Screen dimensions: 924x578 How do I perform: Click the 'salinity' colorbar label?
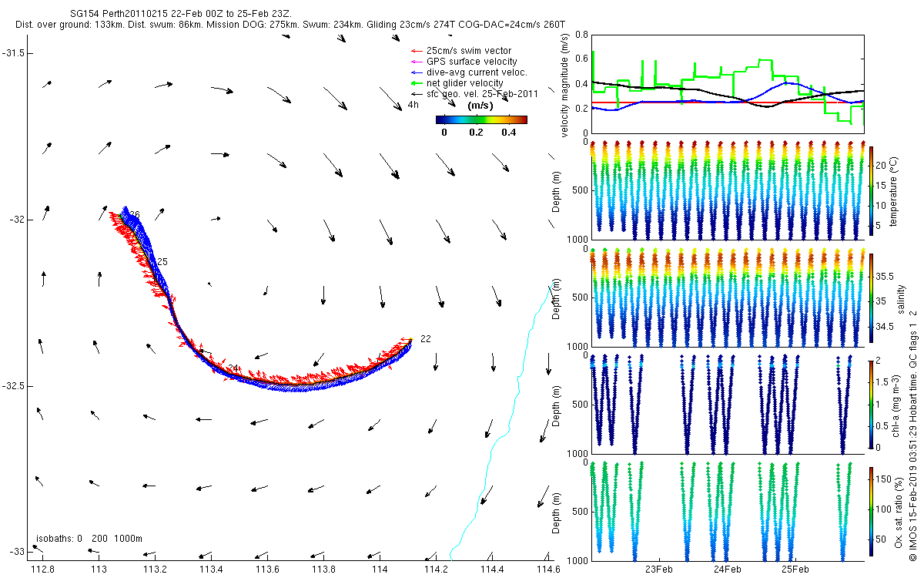pos(900,298)
